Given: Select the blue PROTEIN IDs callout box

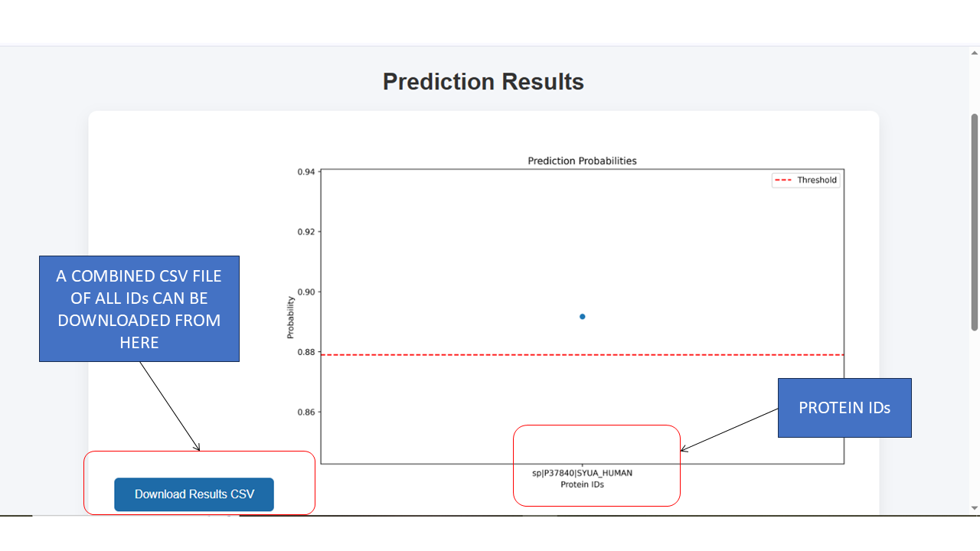Looking at the screenshot, I should coord(844,408).
